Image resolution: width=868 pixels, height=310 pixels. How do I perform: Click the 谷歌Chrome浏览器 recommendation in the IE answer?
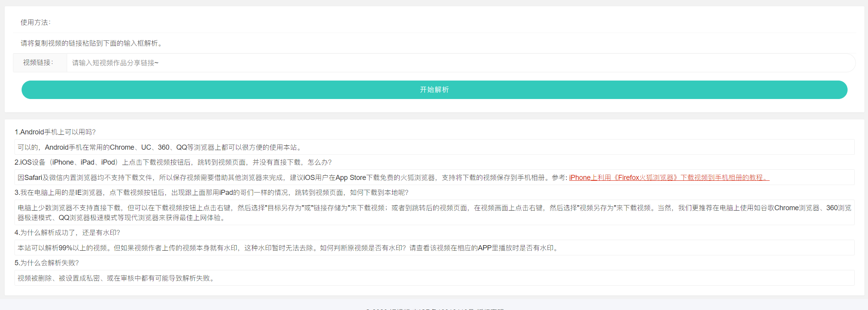pos(786,208)
